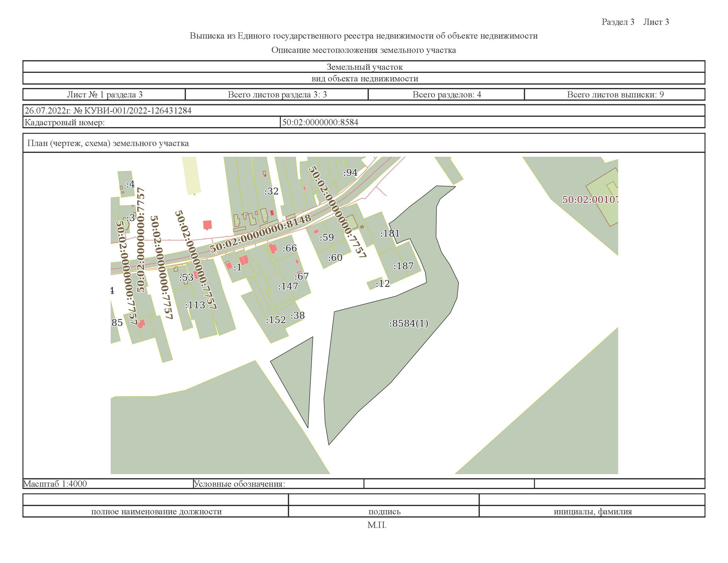
Task: Click the small red marker near parcel :67
Action: 297,261
